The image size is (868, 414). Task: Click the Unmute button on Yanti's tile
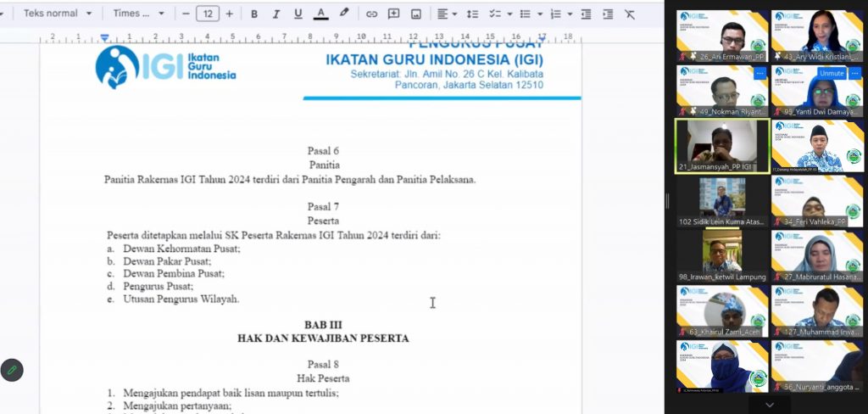pyautogui.click(x=832, y=73)
